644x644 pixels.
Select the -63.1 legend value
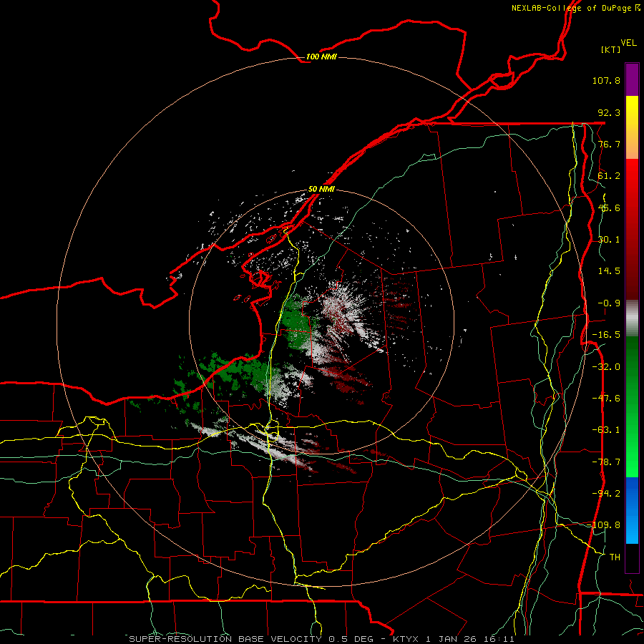(x=606, y=430)
